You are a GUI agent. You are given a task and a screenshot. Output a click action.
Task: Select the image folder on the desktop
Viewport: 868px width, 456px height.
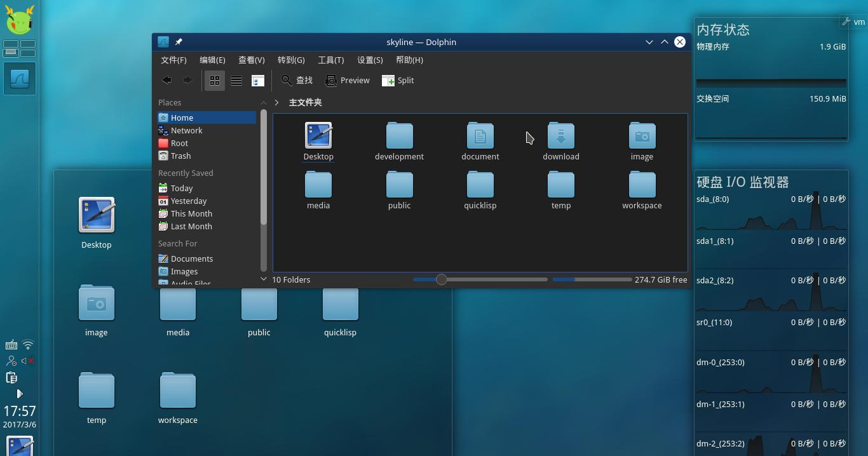97,311
